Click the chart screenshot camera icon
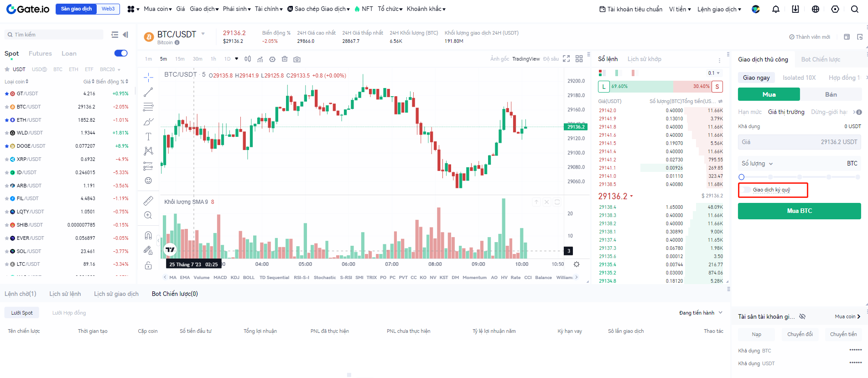This screenshot has width=868, height=378. click(297, 59)
